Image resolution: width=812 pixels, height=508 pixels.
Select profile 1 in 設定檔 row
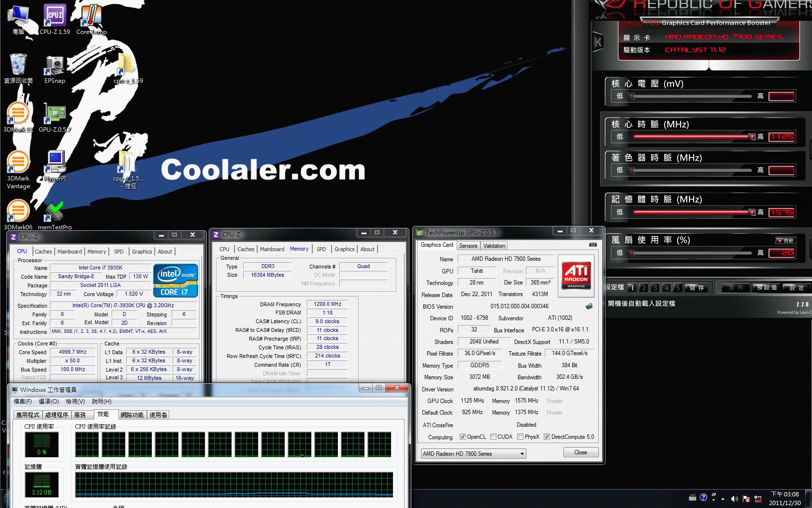coord(632,288)
